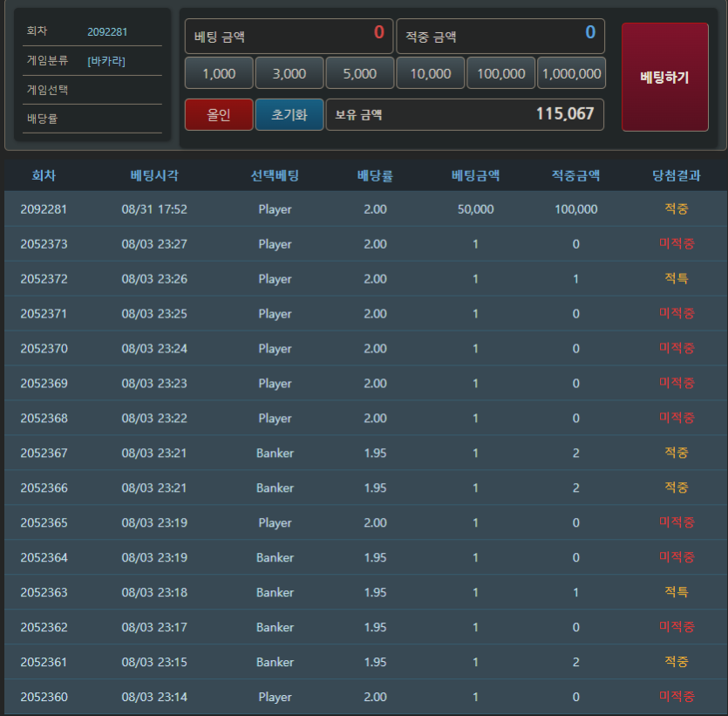Click round number 2052365

click(x=44, y=523)
